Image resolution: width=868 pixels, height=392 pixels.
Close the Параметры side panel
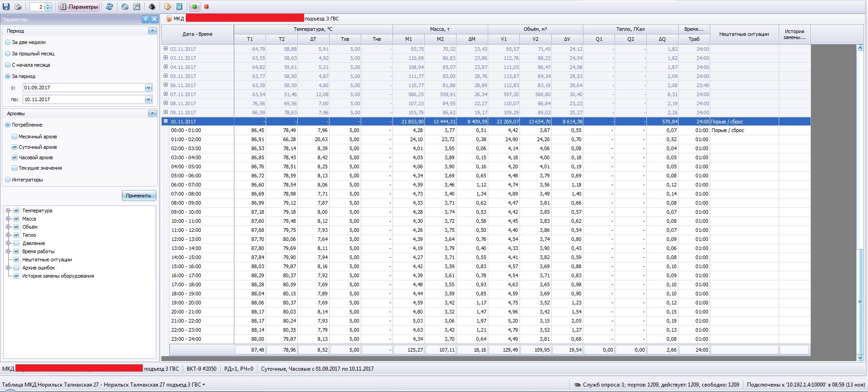tap(154, 19)
